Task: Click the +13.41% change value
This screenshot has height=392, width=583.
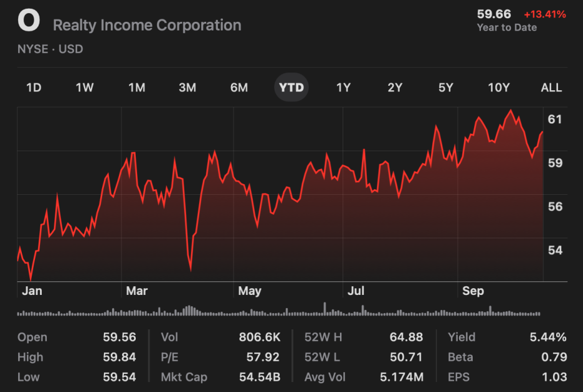Action: click(545, 14)
